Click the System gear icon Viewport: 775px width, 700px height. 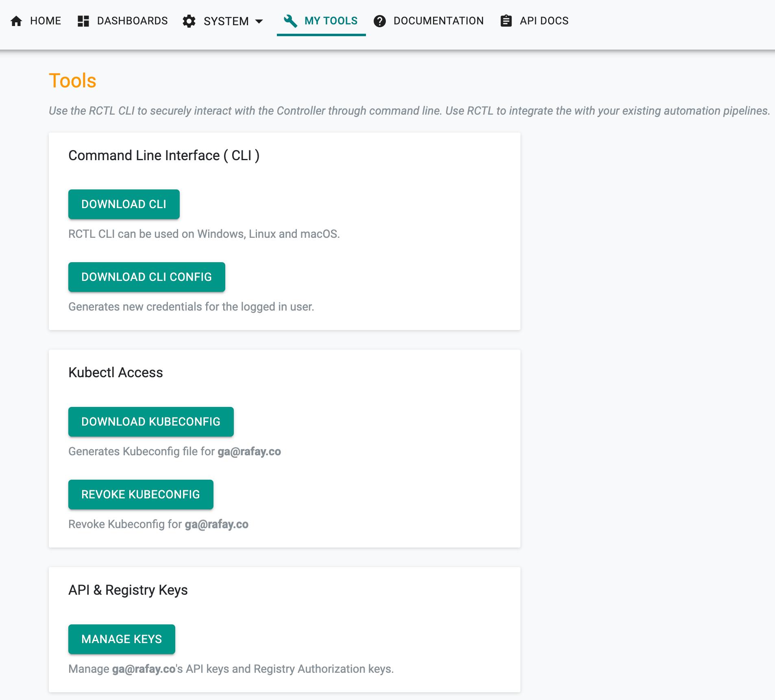point(189,21)
